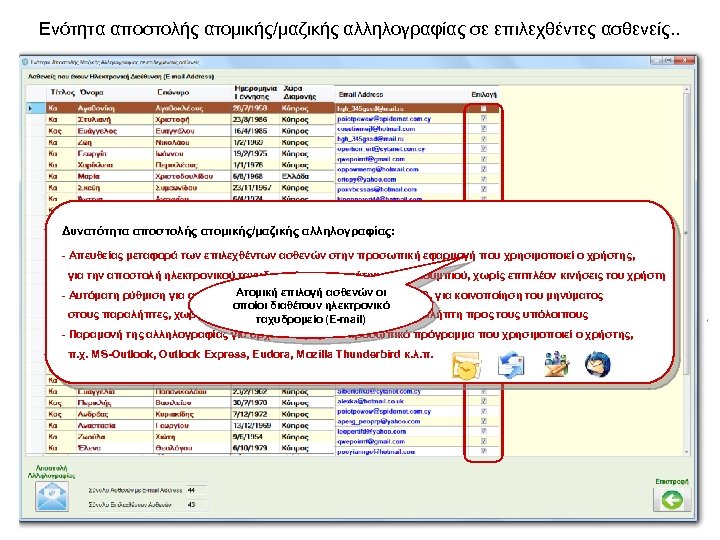Click the surname Κυριακίδης

pyautogui.click(x=174, y=414)
